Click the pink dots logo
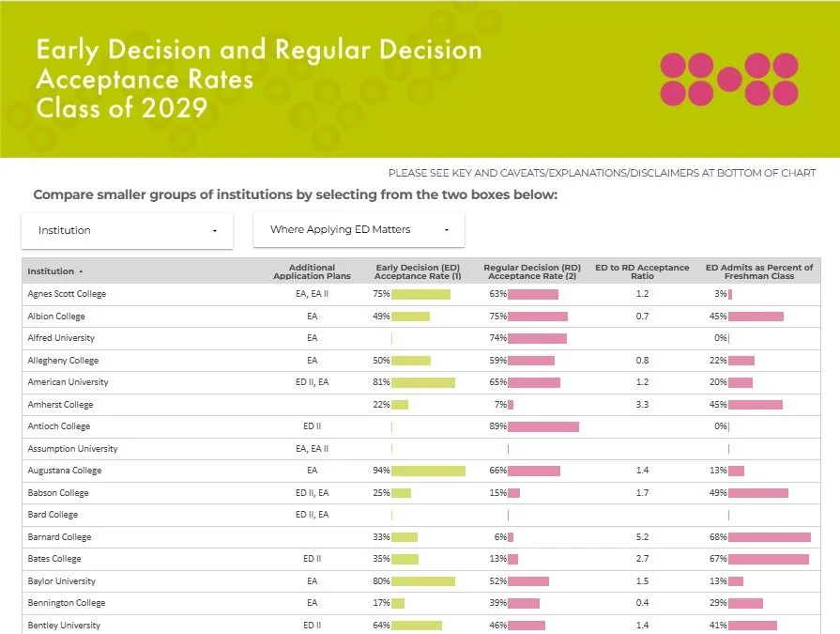 click(x=729, y=79)
